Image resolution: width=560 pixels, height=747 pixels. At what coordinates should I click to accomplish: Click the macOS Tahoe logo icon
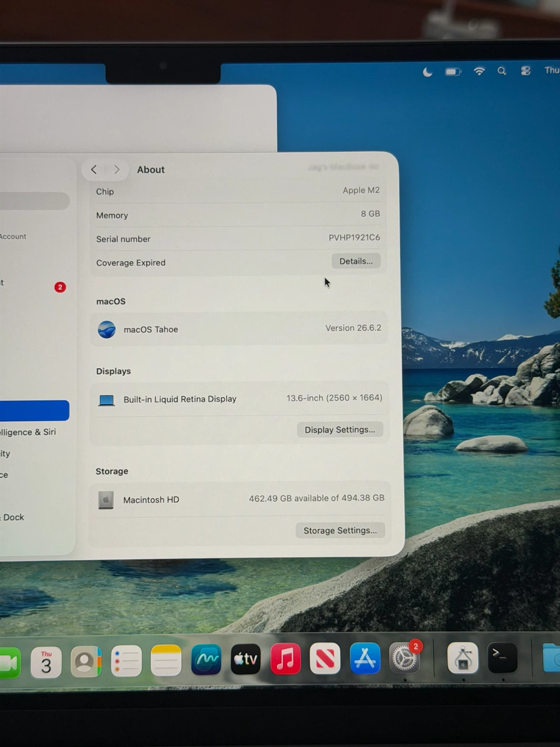pyautogui.click(x=107, y=329)
